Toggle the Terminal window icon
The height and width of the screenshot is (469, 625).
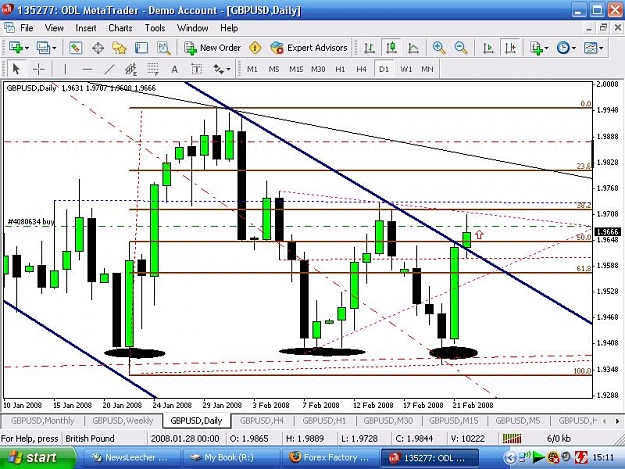coord(141,48)
